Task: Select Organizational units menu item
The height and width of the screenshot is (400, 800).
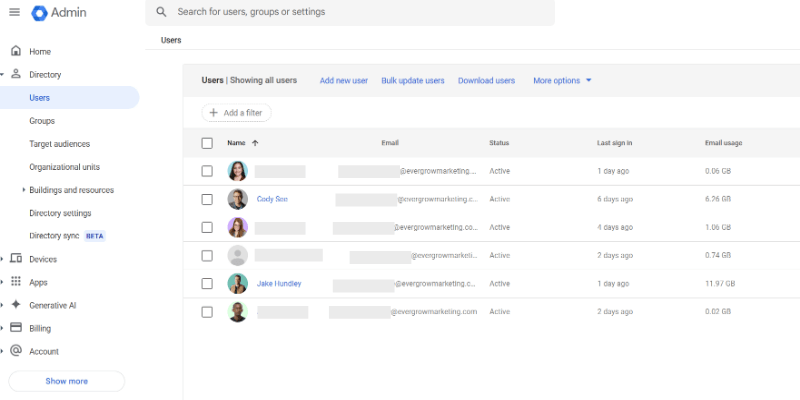Action: 64,167
